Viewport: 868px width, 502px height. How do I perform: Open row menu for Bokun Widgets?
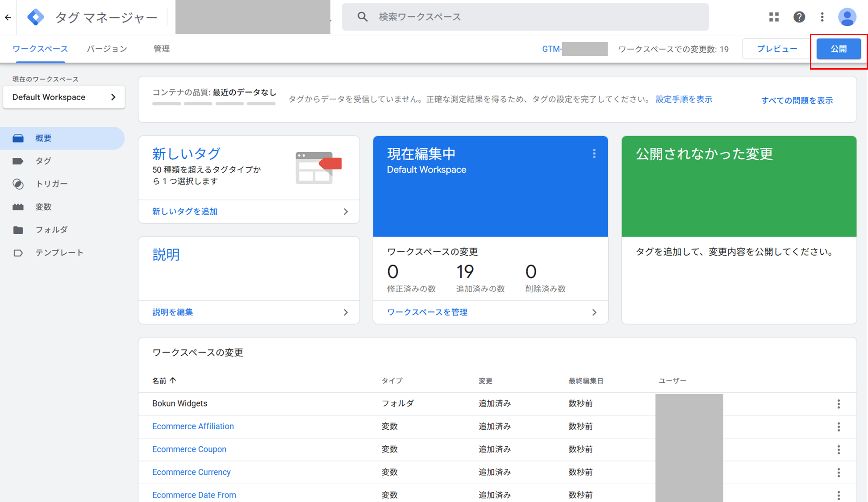[839, 404]
